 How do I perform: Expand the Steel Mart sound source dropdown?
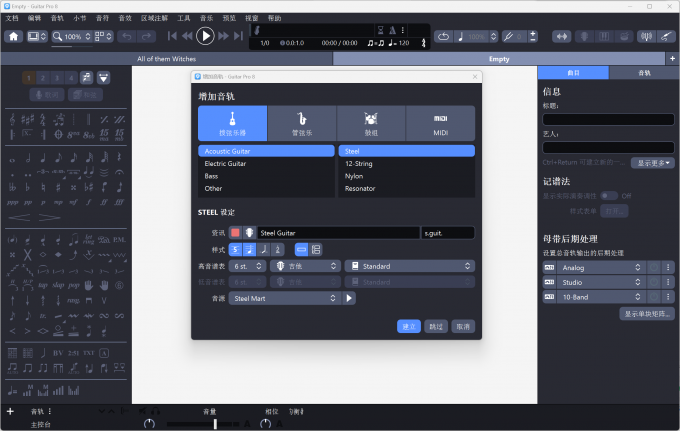point(285,298)
